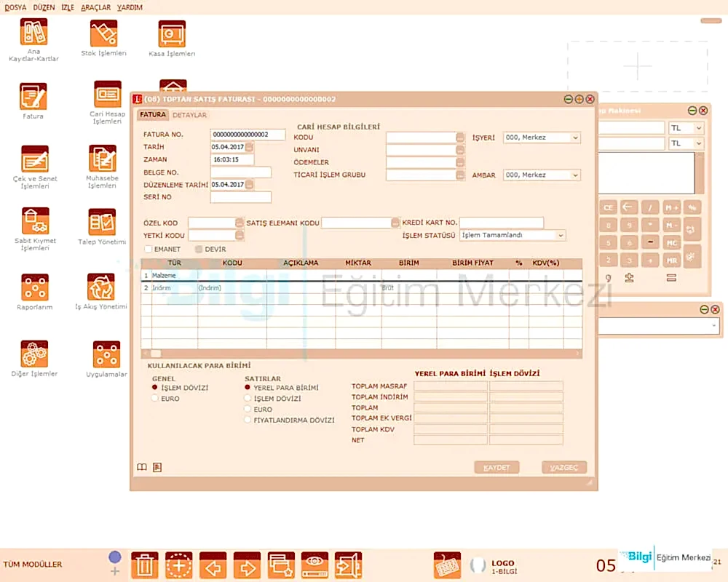This screenshot has width=728, height=582.
Task: Open the ARAÇLAR menu
Action: click(96, 7)
